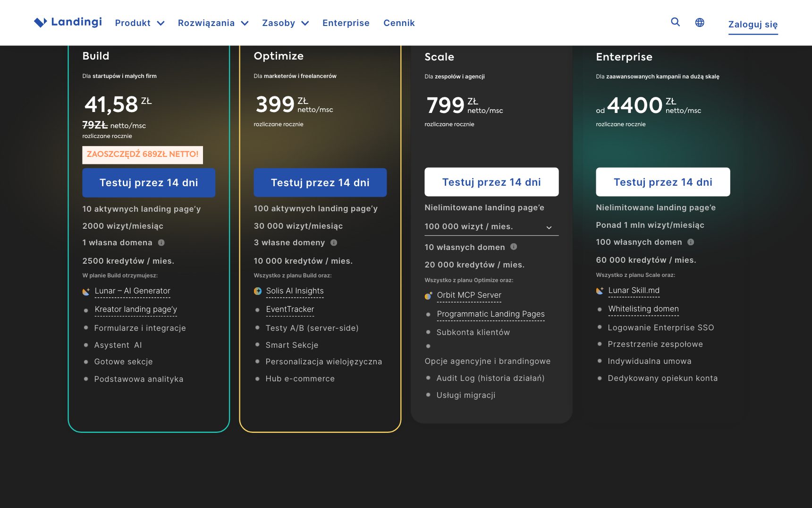
Task: Click the Build plan title
Action: [x=96, y=56]
